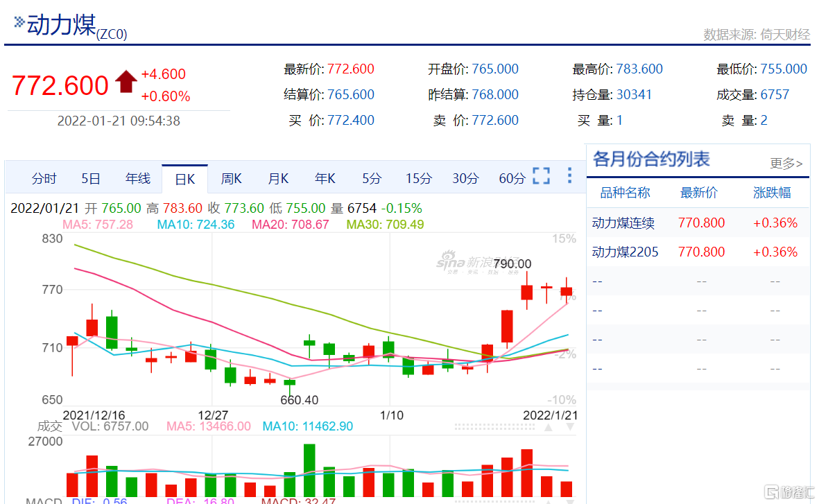Click the 开盘价 765.000 value
Viewport: 819px width, 504px height.
pyautogui.click(x=495, y=69)
